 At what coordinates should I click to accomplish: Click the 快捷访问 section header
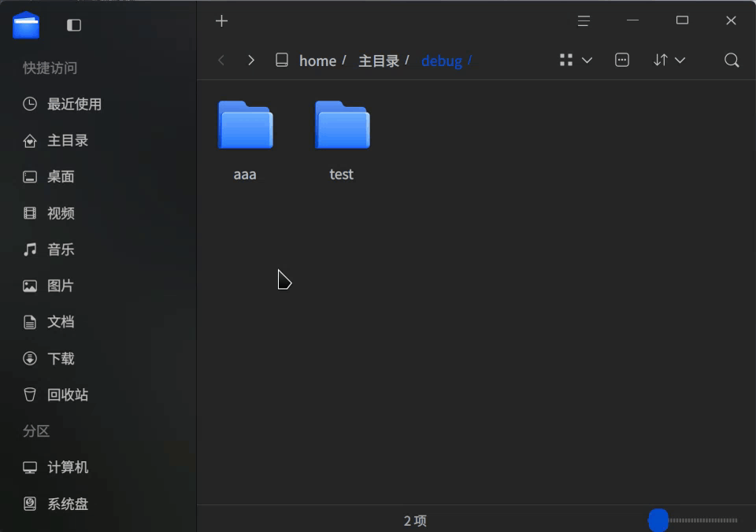pos(50,68)
